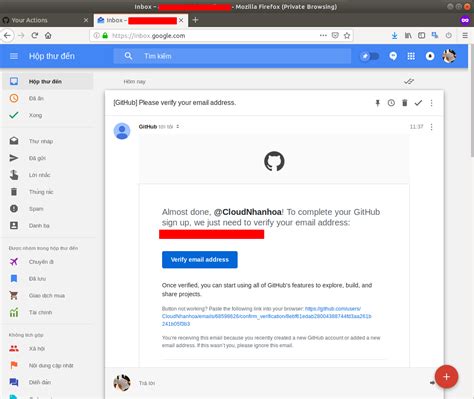Open the hamburger main menu in Inbox

(14, 56)
